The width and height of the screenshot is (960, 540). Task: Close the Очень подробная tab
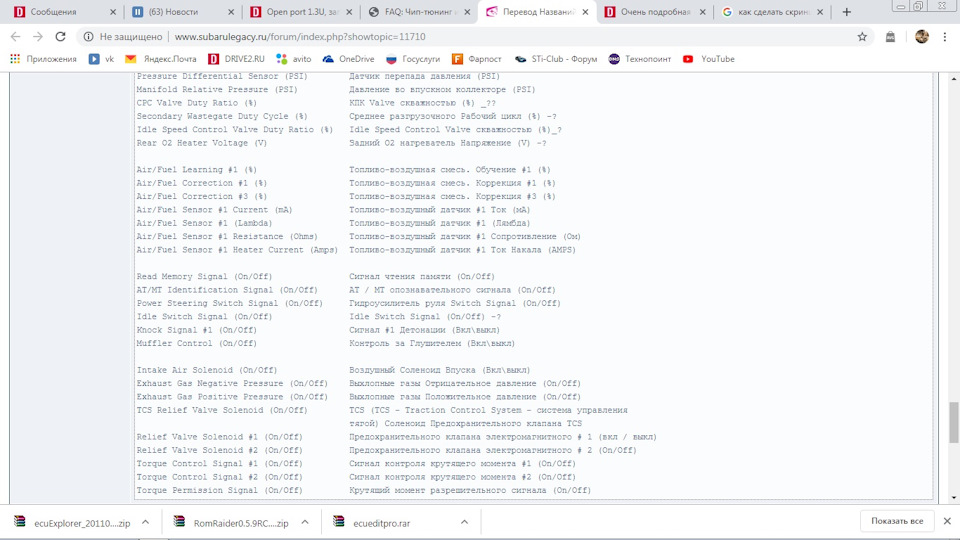coord(702,12)
